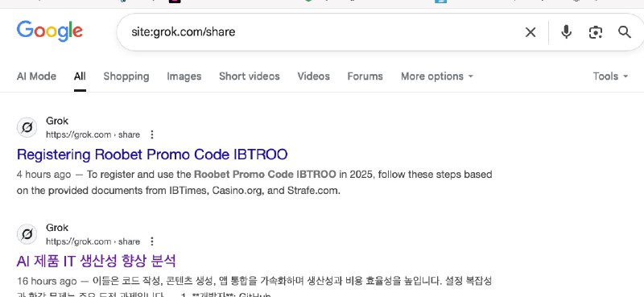Image resolution: width=644 pixels, height=297 pixels.
Task: Click the second result's Grok favicon
Action: point(27,234)
